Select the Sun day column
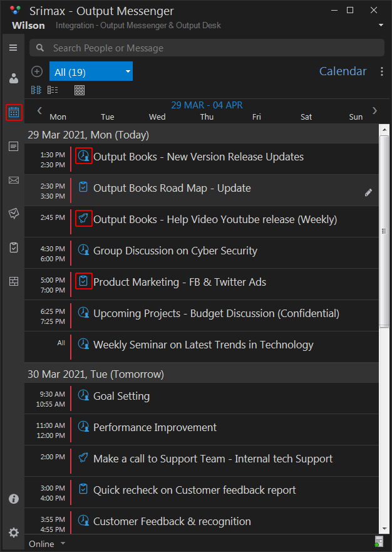The height and width of the screenshot is (552, 392). pyautogui.click(x=356, y=117)
